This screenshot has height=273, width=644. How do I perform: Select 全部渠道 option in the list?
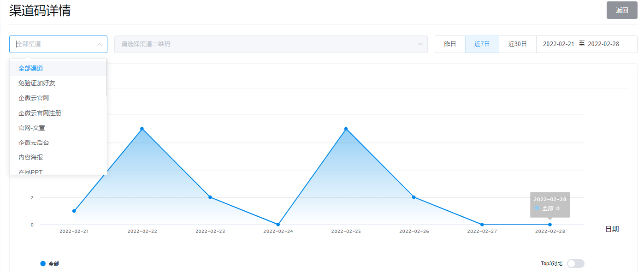pyautogui.click(x=58, y=68)
